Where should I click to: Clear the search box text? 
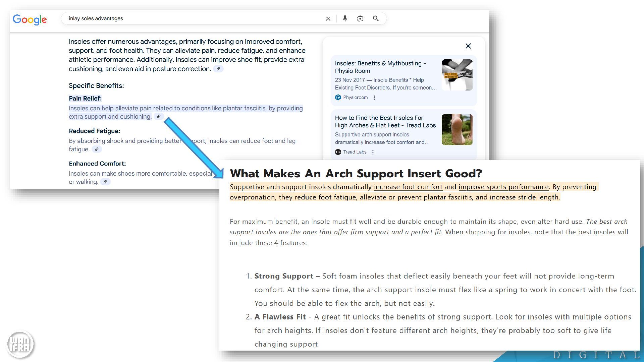click(328, 19)
